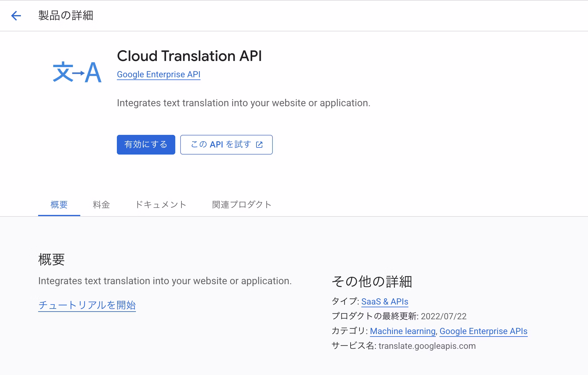Go to the 関連プロダクト tab
This screenshot has height=375, width=588.
tap(242, 205)
